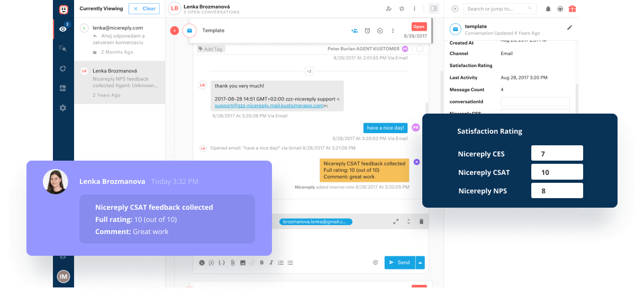Send the reply
The width and height of the screenshot is (644, 298).
400,262
